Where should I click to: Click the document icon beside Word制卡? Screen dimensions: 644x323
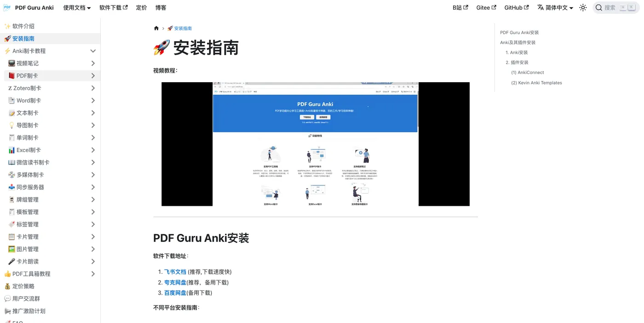tap(11, 101)
